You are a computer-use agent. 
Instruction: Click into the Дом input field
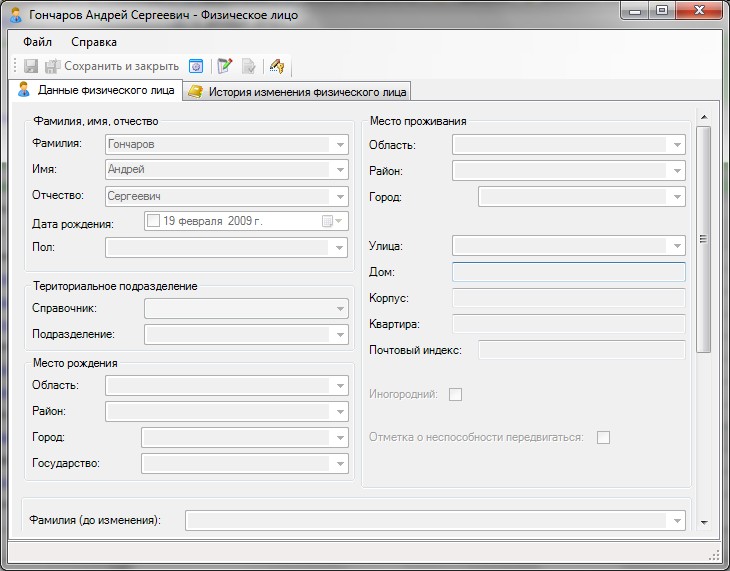click(x=568, y=272)
